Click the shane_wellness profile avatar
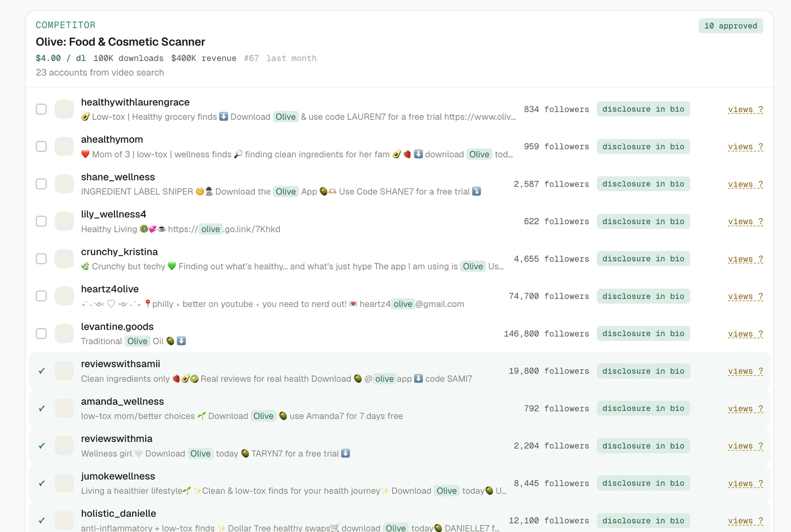This screenshot has width=791, height=532. [64, 184]
